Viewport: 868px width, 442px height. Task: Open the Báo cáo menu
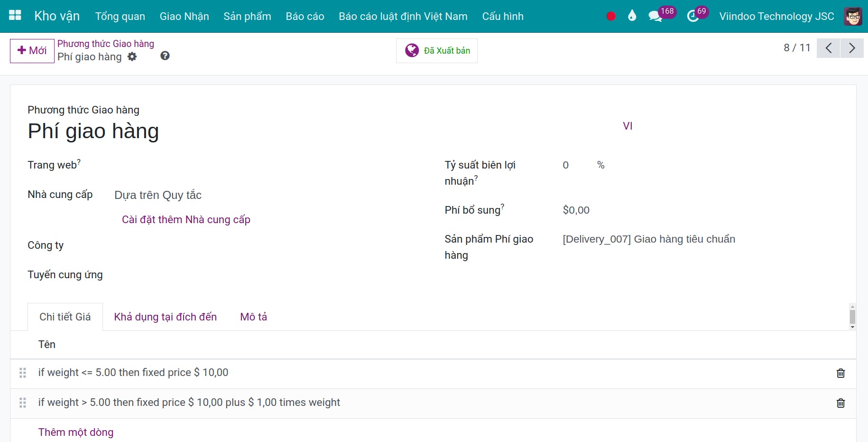click(305, 16)
